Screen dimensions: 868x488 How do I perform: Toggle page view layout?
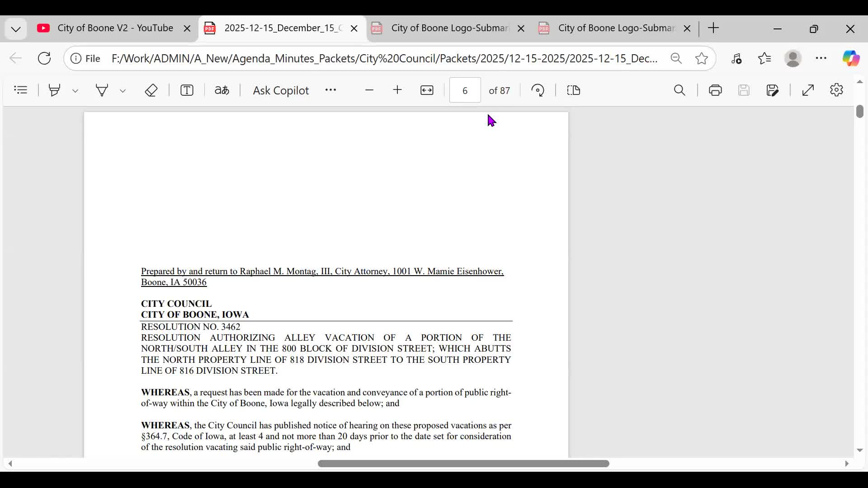coord(573,90)
